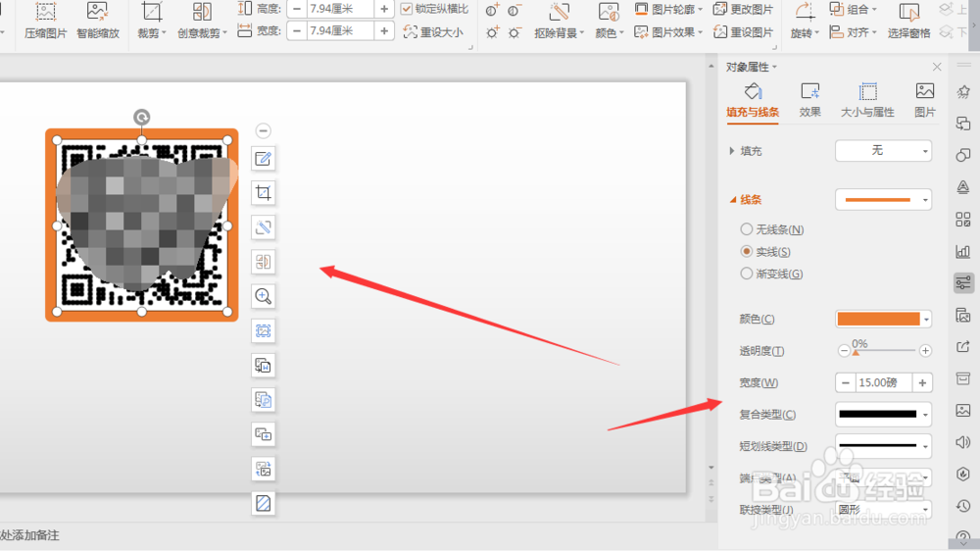Increase the 高度 height with plus button
The image size is (980, 551).
pos(384,9)
